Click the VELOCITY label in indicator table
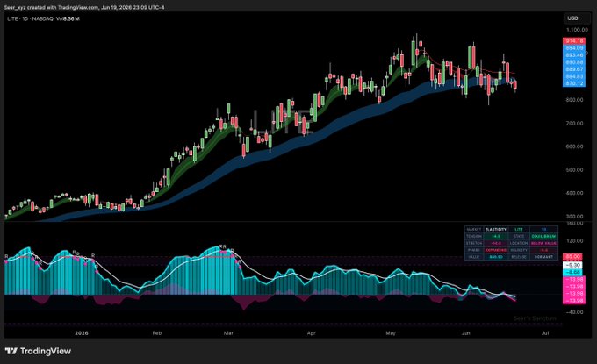The width and height of the screenshot is (597, 364). click(519, 250)
